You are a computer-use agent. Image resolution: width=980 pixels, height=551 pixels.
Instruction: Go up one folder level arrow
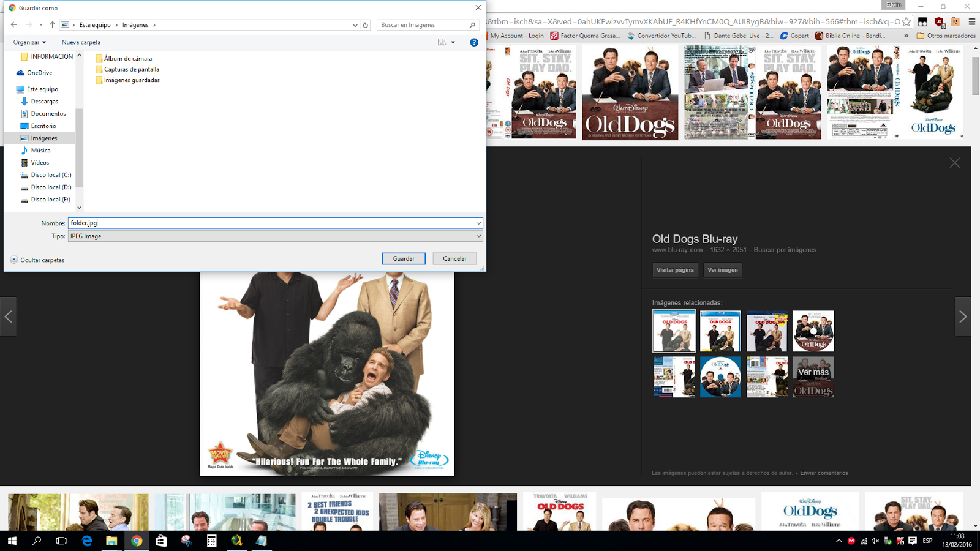[x=53, y=25]
